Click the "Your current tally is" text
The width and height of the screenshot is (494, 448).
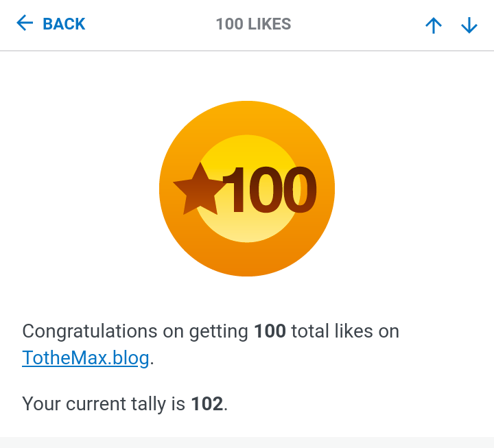click(x=103, y=403)
